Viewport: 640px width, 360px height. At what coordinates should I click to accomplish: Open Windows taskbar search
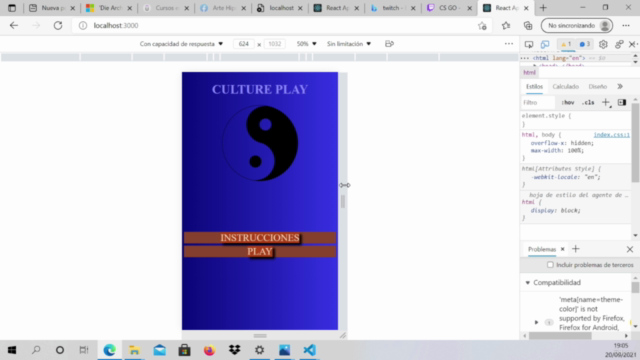click(36, 350)
